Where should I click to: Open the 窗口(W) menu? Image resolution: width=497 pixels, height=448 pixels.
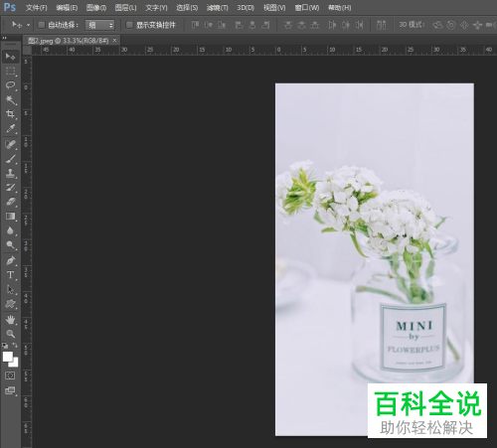click(x=307, y=8)
